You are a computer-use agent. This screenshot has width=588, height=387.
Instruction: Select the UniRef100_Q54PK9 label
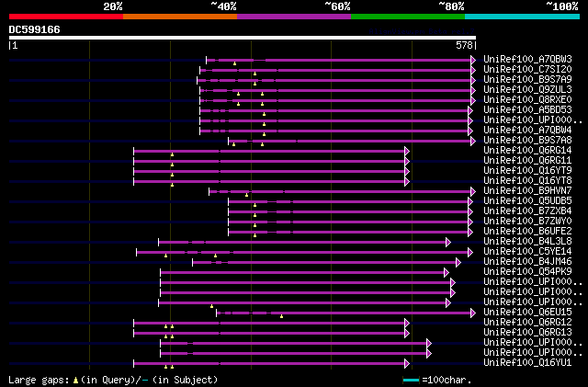point(527,272)
